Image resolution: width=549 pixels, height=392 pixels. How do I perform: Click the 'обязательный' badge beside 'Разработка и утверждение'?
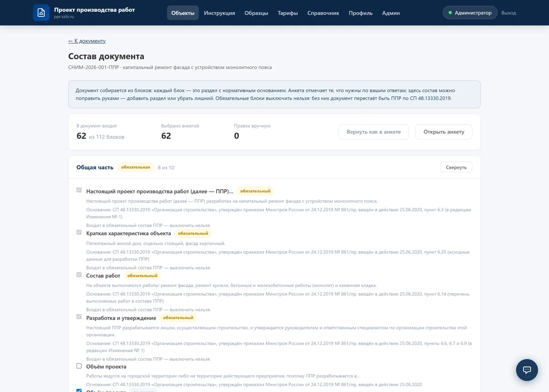178,318
